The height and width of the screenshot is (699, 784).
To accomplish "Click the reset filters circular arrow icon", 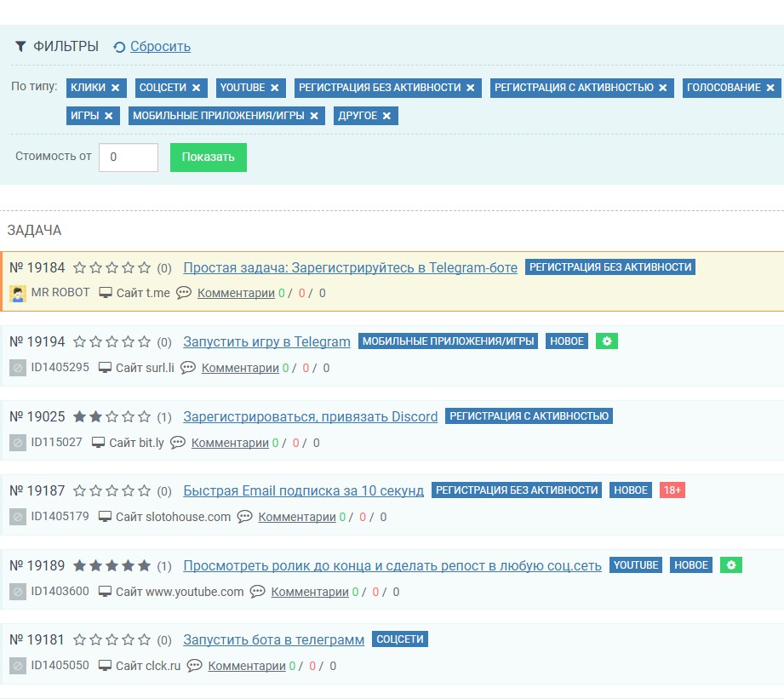I will [119, 47].
